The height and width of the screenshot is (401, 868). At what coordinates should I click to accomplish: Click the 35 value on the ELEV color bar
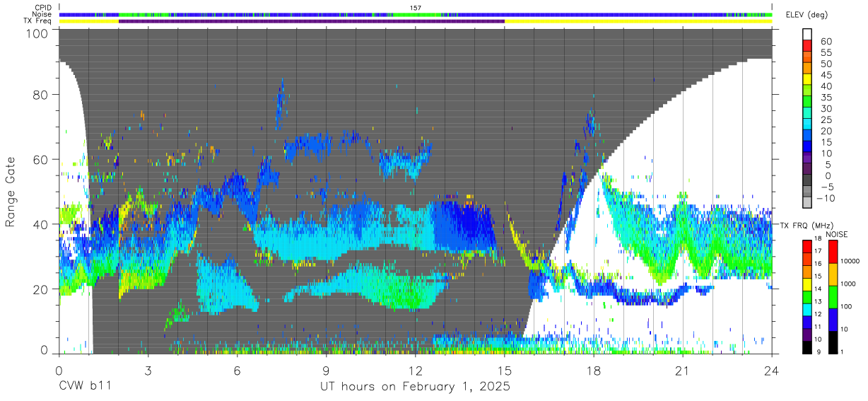[826, 98]
